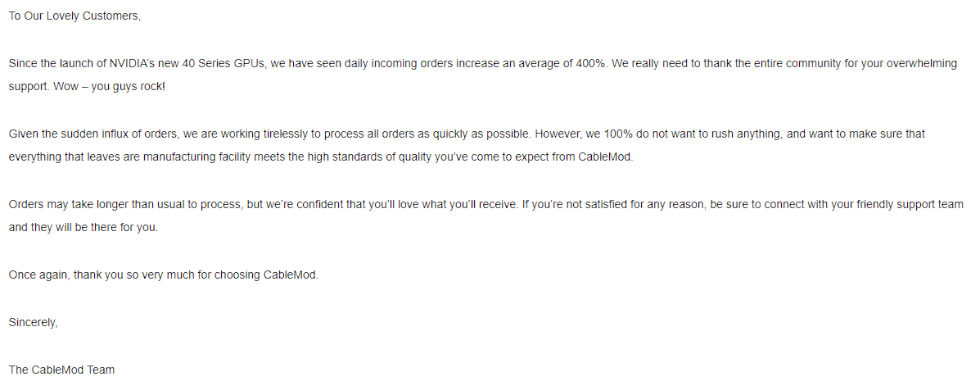
Task: Click 'confident that you'll love' phrase
Action: click(348, 205)
